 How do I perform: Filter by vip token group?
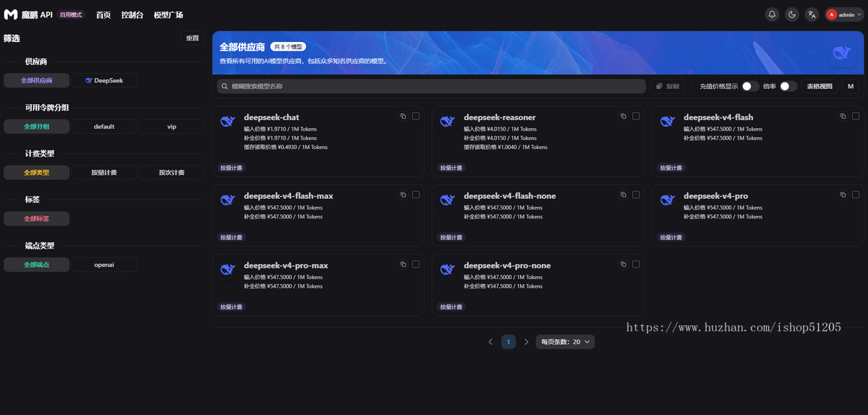click(x=172, y=127)
